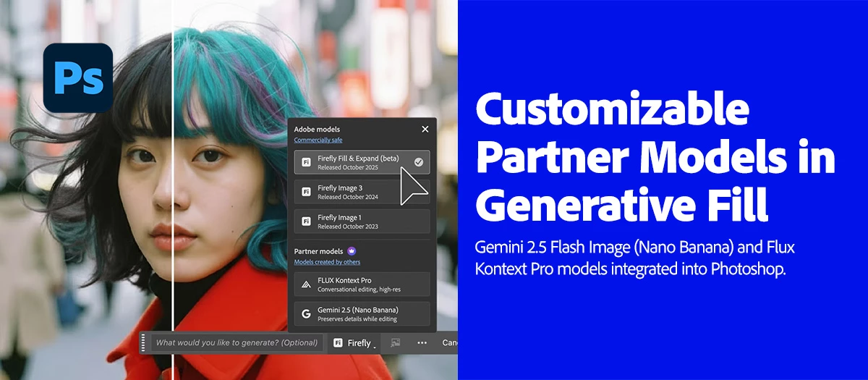
Task: Select Firefly Fill & Expand (beta) model
Action: coord(362,162)
